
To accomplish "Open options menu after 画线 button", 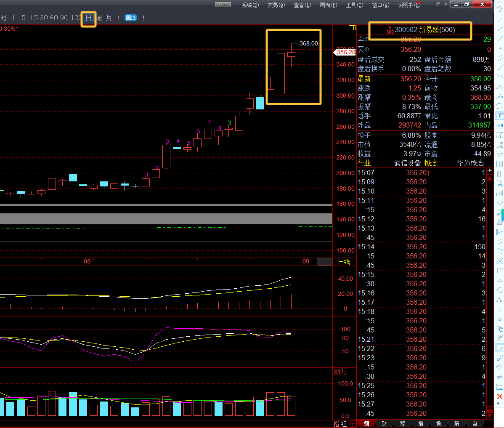I will pyautogui.click(x=143, y=18).
